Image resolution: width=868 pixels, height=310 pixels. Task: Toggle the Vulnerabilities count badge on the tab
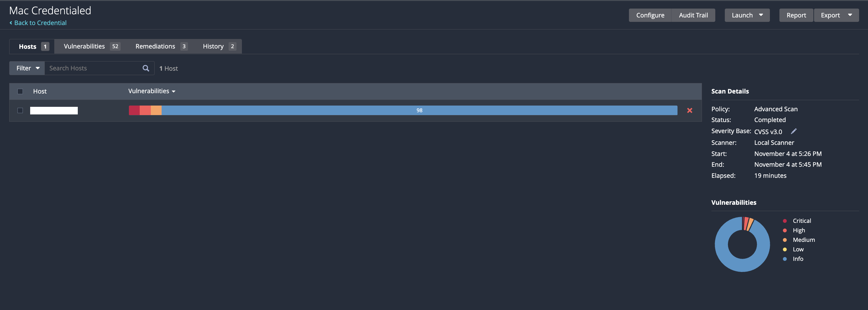(x=115, y=46)
